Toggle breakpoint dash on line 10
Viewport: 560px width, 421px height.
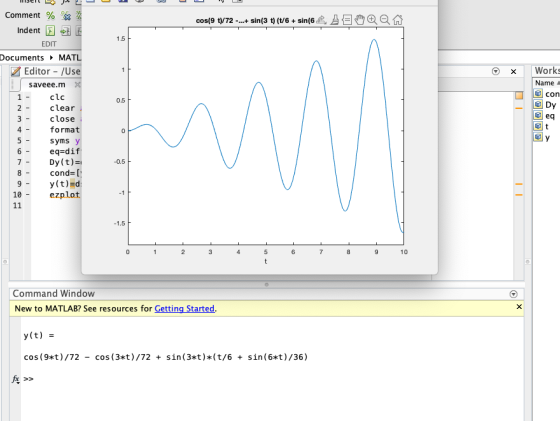(x=28, y=195)
